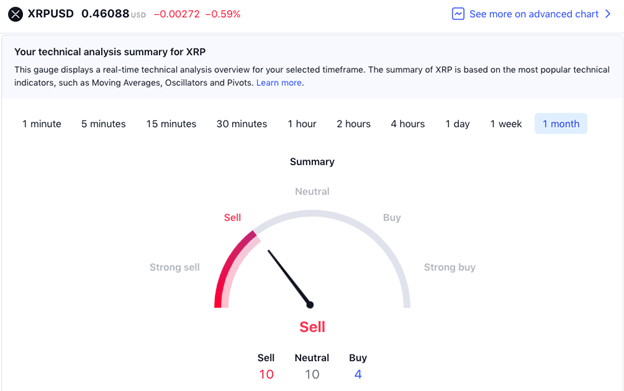Select the 1 minute timeframe

coord(42,124)
